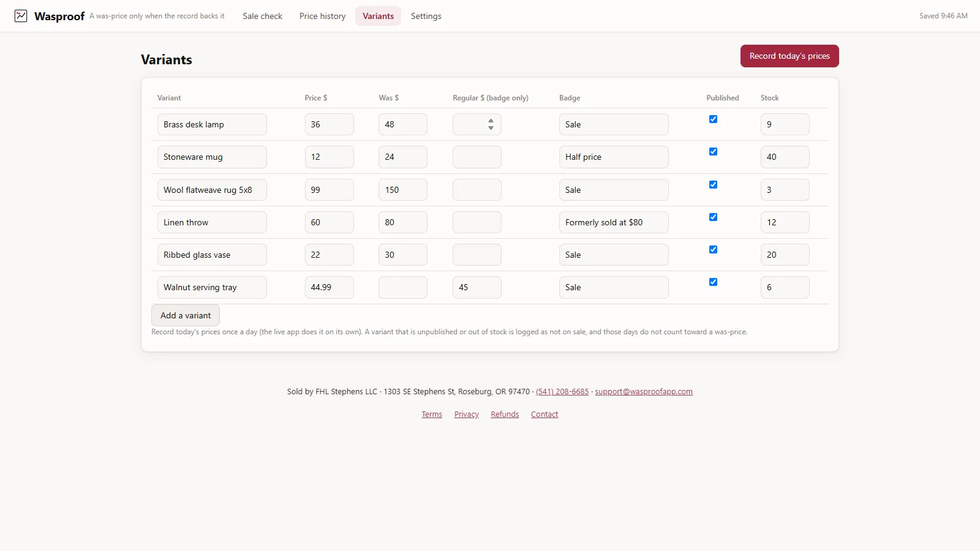The width and height of the screenshot is (980, 551).
Task: Click Walnut tray Regular field showing 45
Action: tap(477, 287)
